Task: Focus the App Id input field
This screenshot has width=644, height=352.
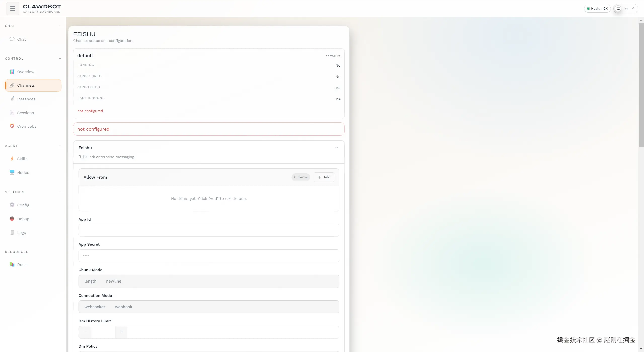Action: pos(209,230)
